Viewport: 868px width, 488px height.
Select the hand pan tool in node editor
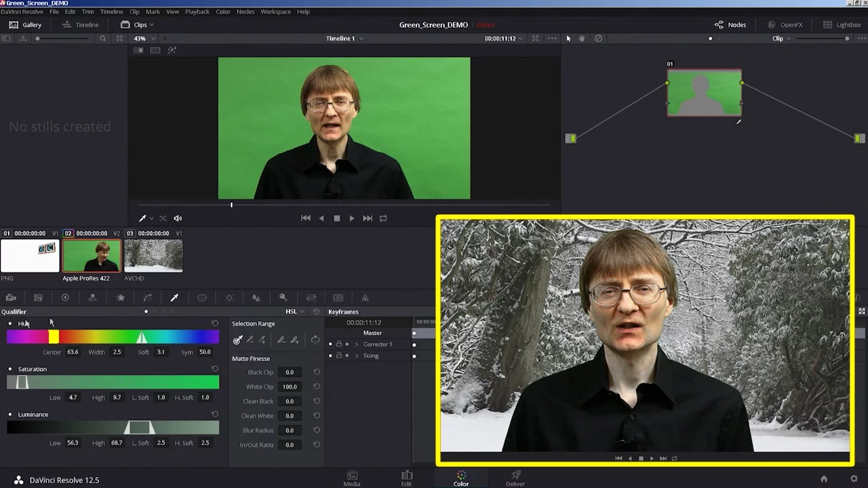(x=582, y=39)
